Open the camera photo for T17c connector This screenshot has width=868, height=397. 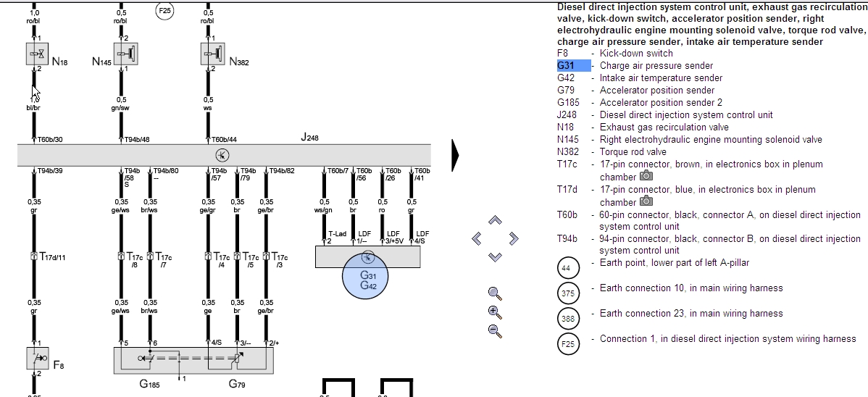[646, 176]
